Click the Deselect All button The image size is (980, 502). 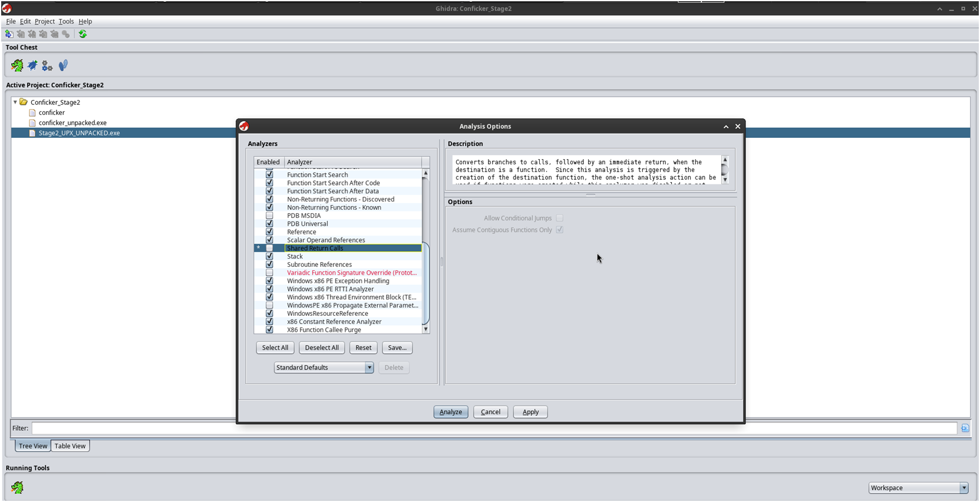[322, 348]
